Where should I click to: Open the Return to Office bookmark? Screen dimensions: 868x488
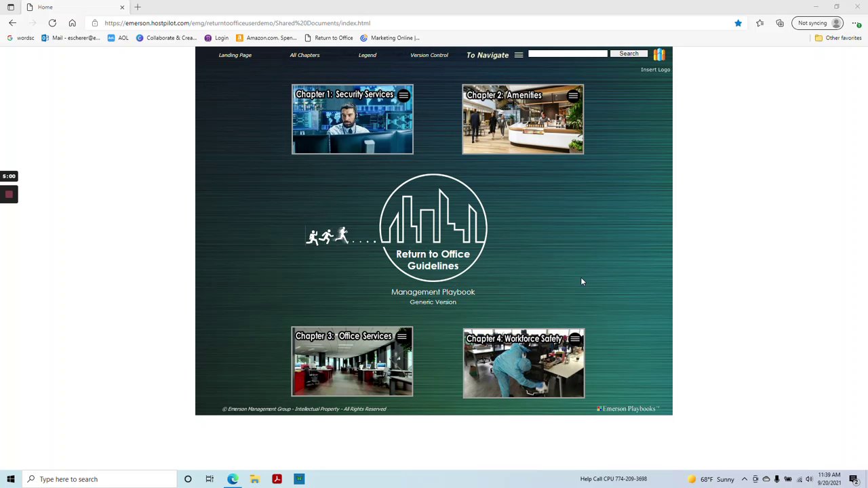[x=328, y=38]
